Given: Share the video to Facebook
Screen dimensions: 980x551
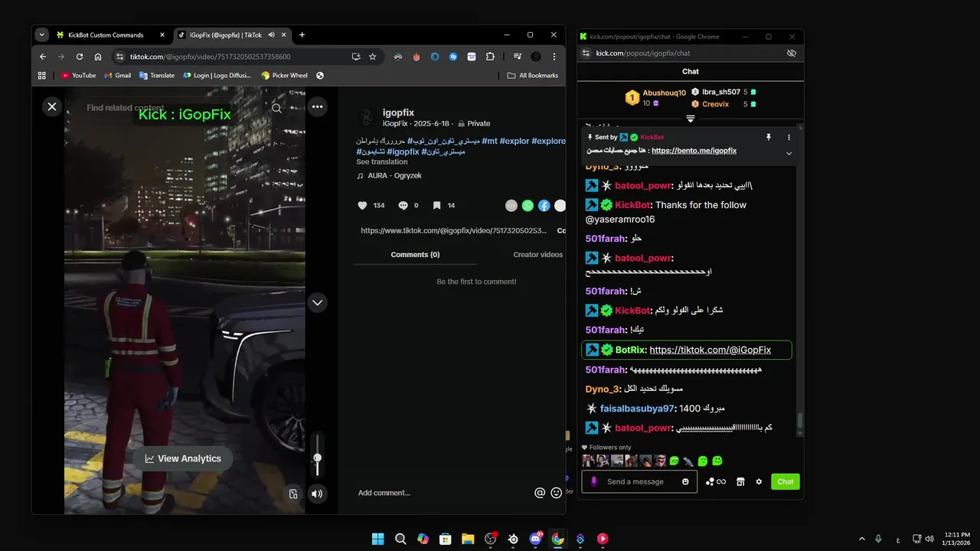Looking at the screenshot, I should [x=544, y=205].
